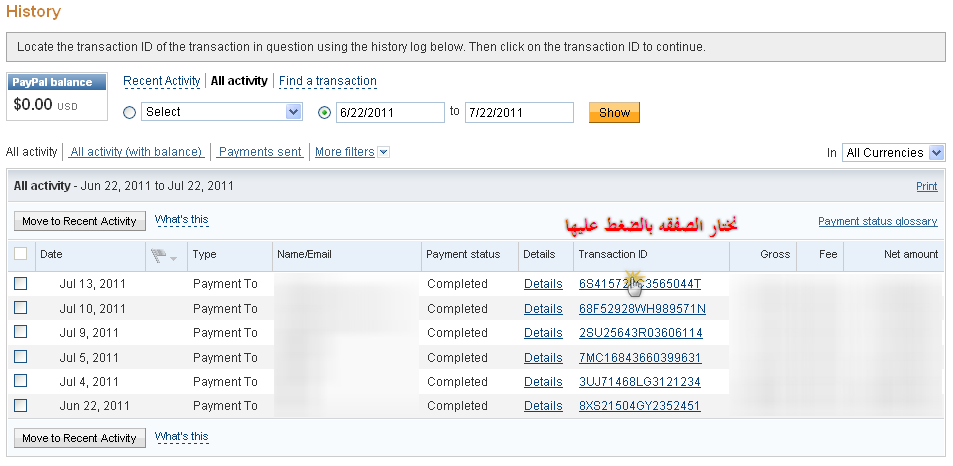Click the flag icon column header
953x466 pixels.
click(x=163, y=256)
